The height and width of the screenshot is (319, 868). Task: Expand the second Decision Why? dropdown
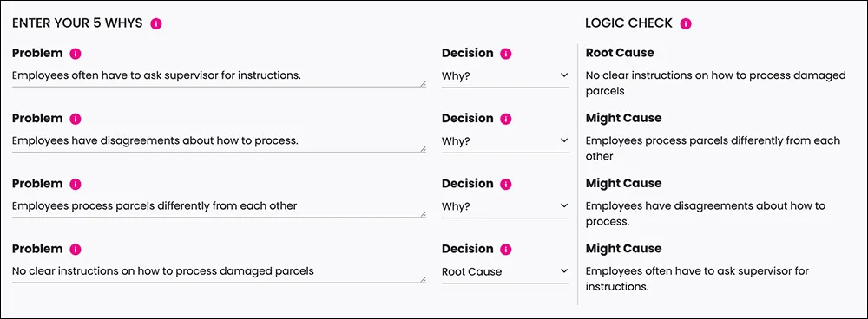pos(505,141)
